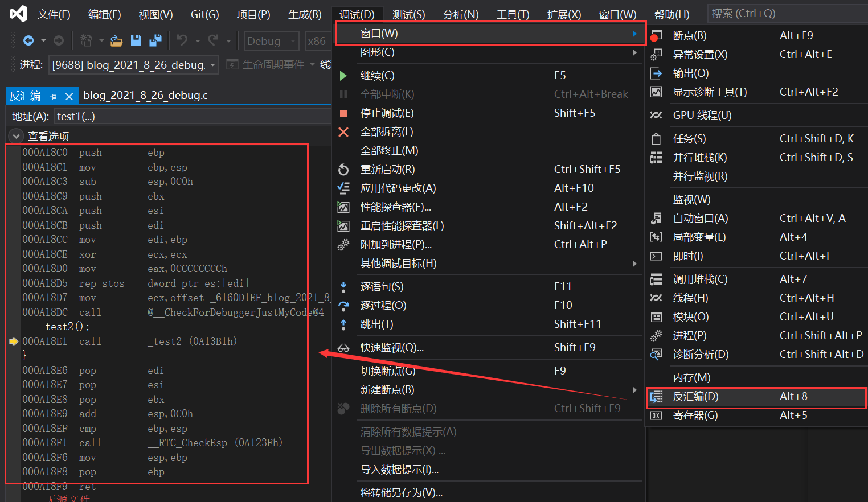
Task: Click the 继续(C) green play item
Action: (x=487, y=75)
